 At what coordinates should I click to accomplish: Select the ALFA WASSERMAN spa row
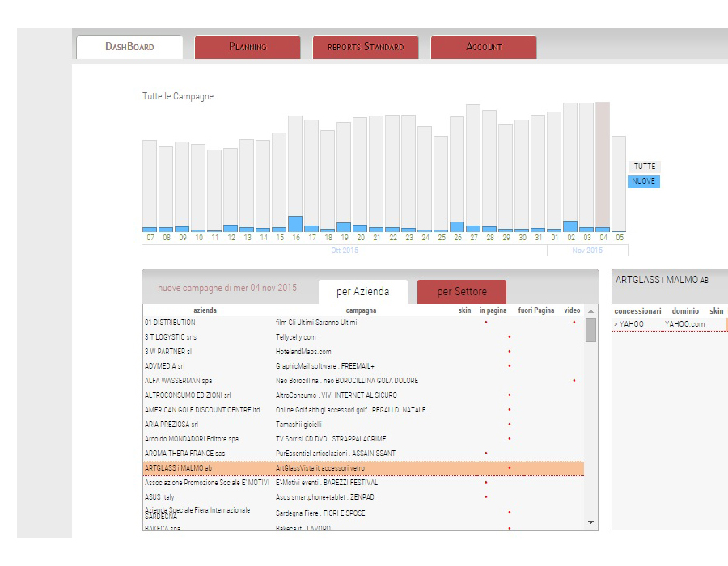pos(363,380)
